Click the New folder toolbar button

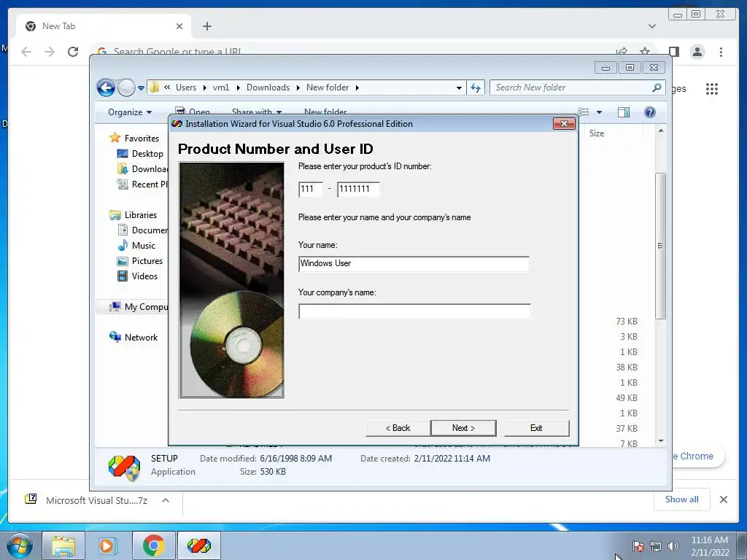coord(325,112)
